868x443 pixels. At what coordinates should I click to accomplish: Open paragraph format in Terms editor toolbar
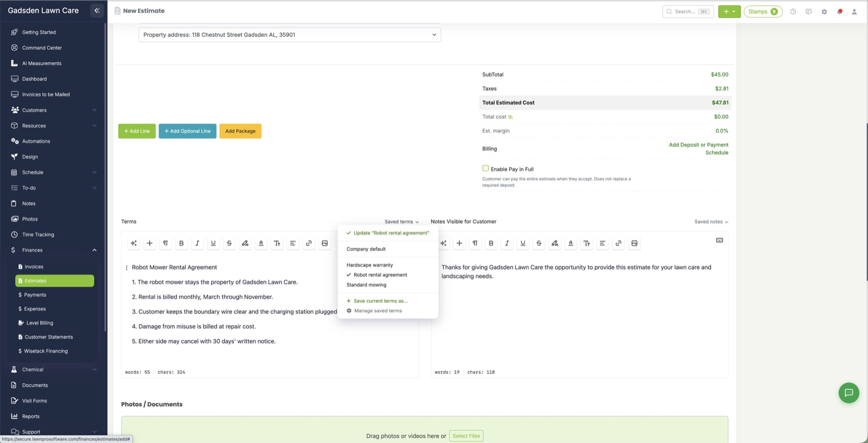pyautogui.click(x=165, y=243)
